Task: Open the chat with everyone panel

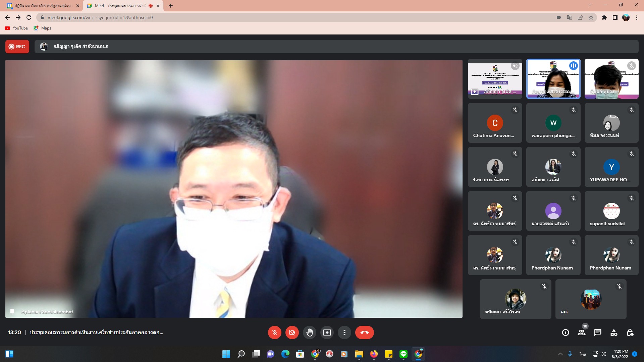Action: pyautogui.click(x=598, y=333)
